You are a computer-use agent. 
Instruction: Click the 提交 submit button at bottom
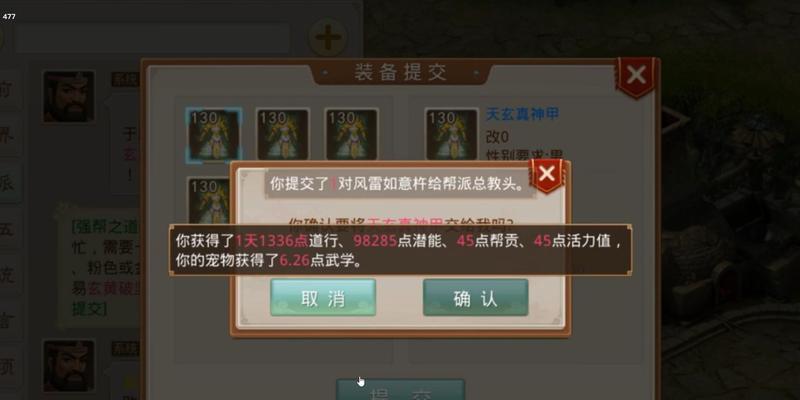pos(401,390)
